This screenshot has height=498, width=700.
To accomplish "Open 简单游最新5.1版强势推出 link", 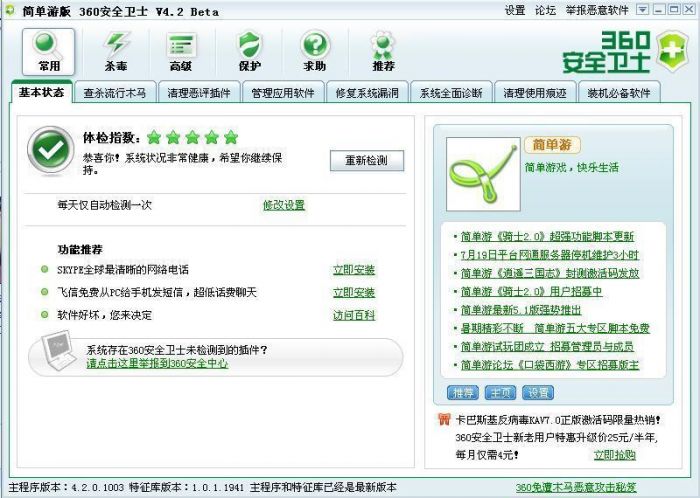I will [x=521, y=310].
